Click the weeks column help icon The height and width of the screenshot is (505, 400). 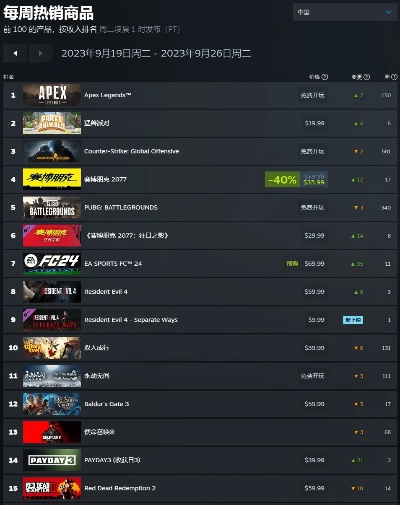pos(394,77)
